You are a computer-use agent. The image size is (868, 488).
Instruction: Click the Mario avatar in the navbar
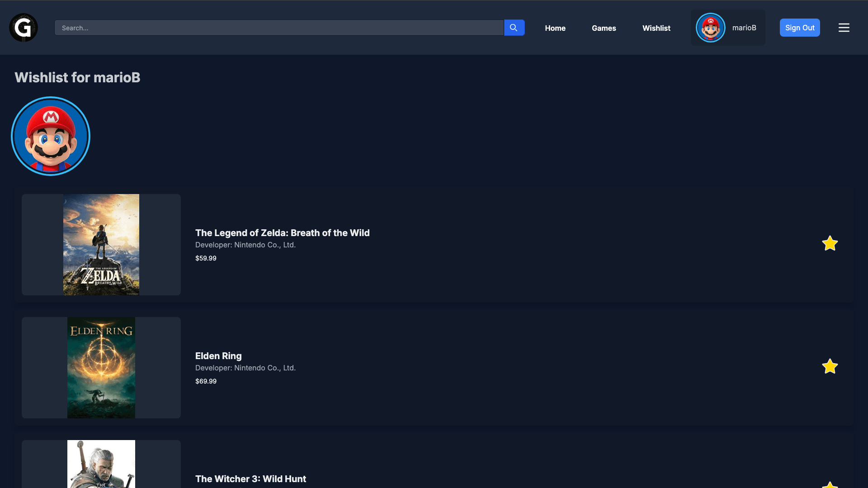pos(710,28)
